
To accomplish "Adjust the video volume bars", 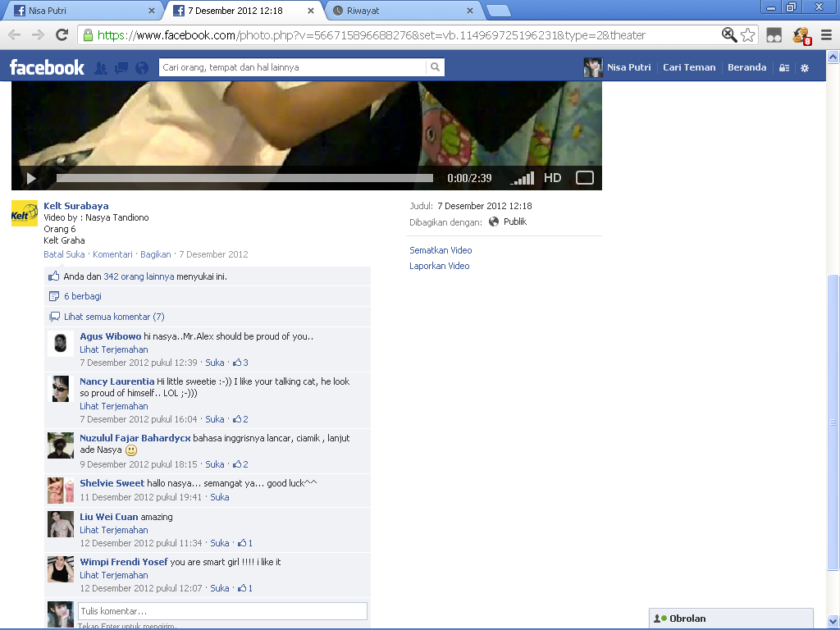I will 523,178.
